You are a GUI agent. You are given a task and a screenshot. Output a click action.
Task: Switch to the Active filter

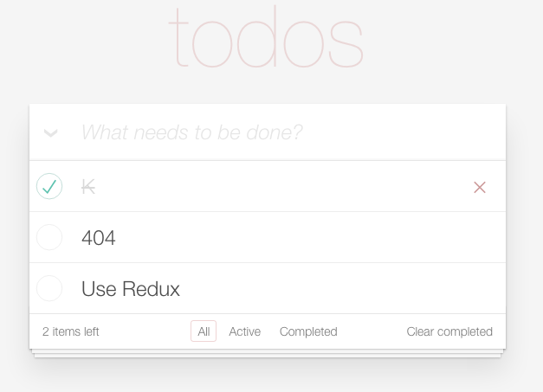pyautogui.click(x=244, y=331)
